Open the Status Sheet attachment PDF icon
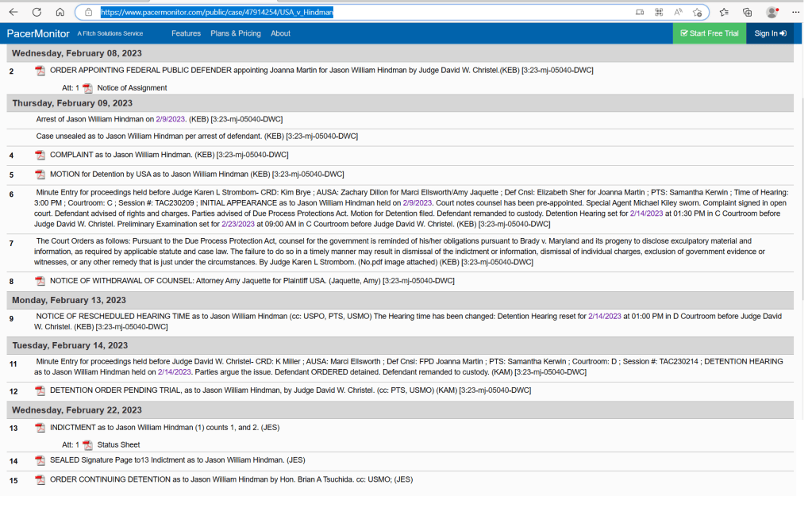Image resolution: width=812 pixels, height=523 pixels. click(x=88, y=445)
